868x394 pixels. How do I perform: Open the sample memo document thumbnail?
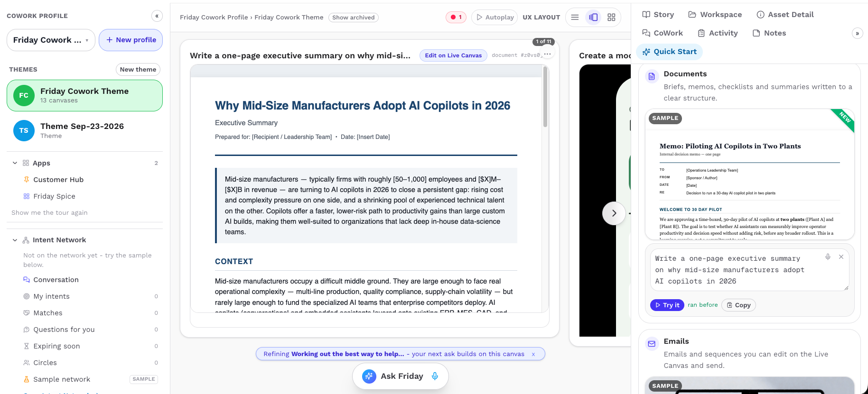(750, 175)
